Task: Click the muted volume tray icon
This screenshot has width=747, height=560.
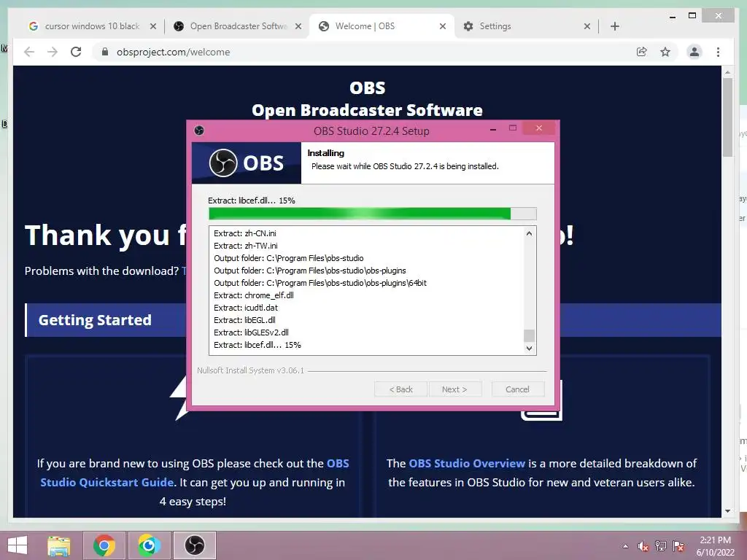Action: click(643, 546)
